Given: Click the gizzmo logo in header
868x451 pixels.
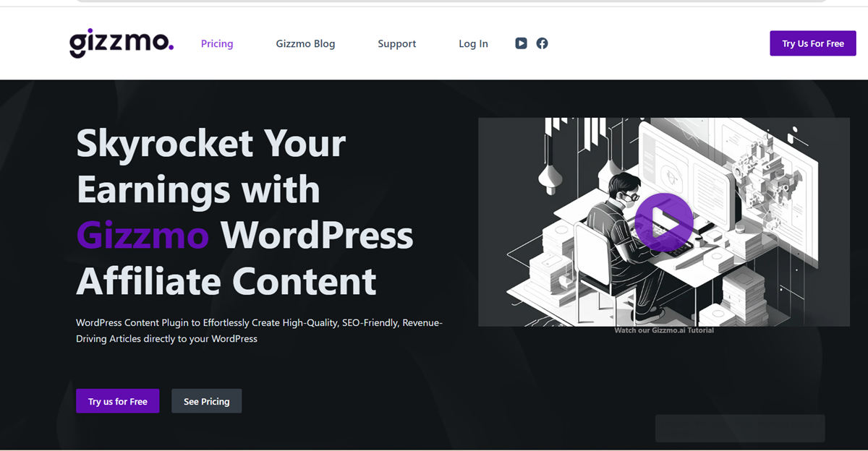Looking at the screenshot, I should [122, 43].
